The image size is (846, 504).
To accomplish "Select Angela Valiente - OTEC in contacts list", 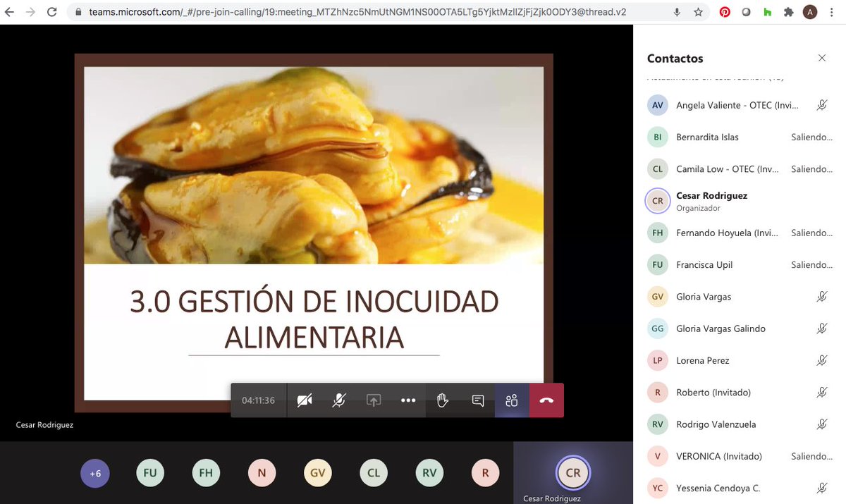I will pyautogui.click(x=740, y=105).
